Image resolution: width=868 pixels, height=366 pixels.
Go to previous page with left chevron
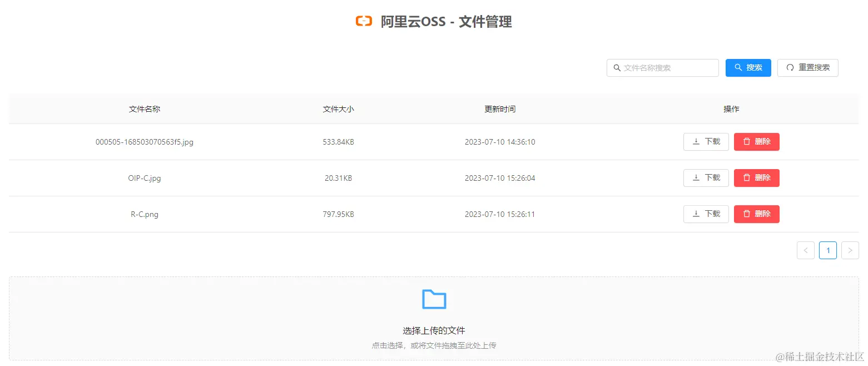[x=806, y=250]
